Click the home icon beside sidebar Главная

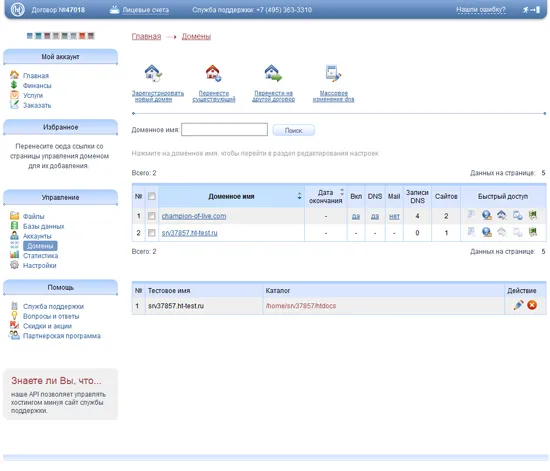14,75
